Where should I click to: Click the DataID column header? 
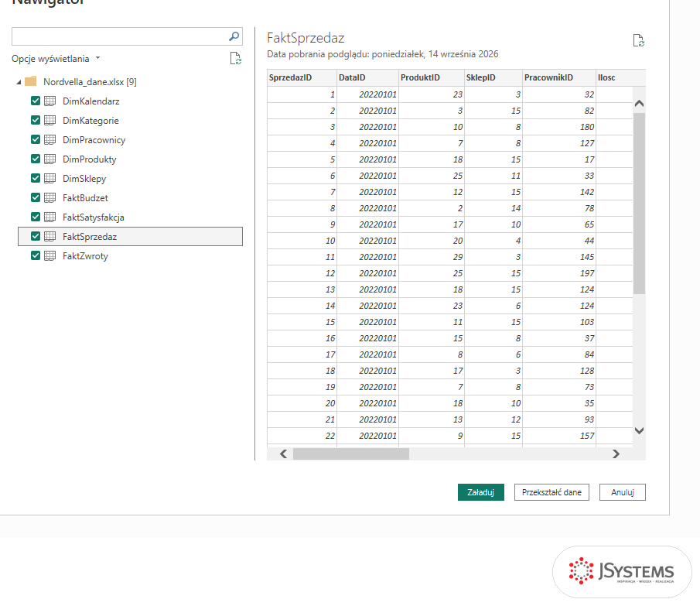tap(367, 77)
